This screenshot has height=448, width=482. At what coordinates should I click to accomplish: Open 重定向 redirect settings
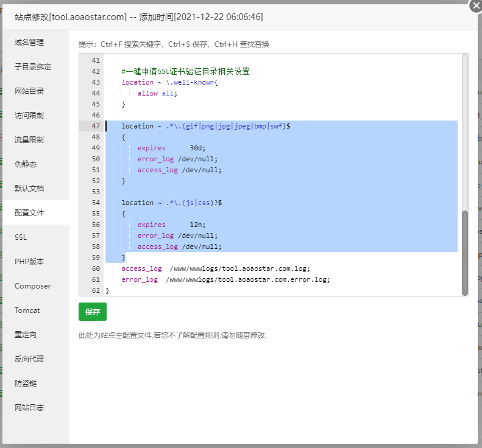pyautogui.click(x=26, y=335)
